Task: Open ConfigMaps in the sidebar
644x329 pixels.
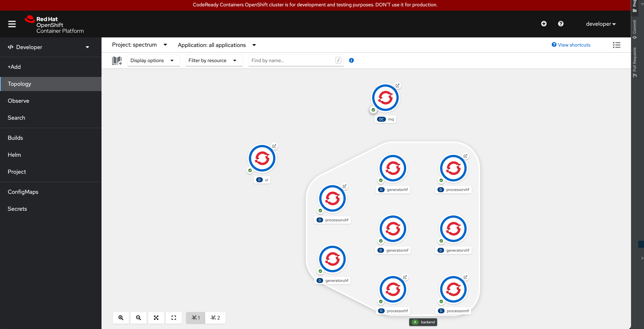Action: (51, 192)
